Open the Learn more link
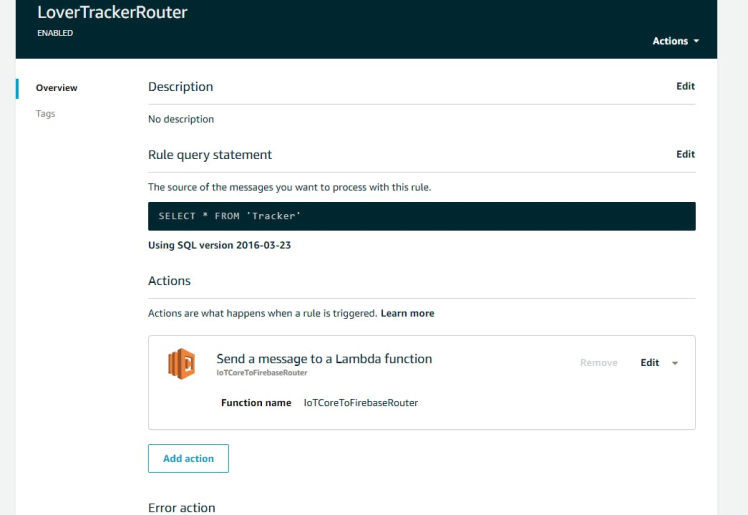The height and width of the screenshot is (515, 748). coord(407,313)
